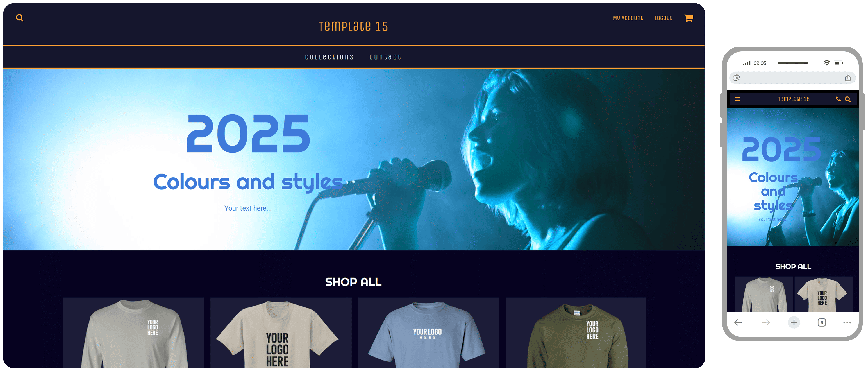Viewport: 868px width, 371px height.
Task: Tap the mobile header search icon
Action: [x=848, y=99]
